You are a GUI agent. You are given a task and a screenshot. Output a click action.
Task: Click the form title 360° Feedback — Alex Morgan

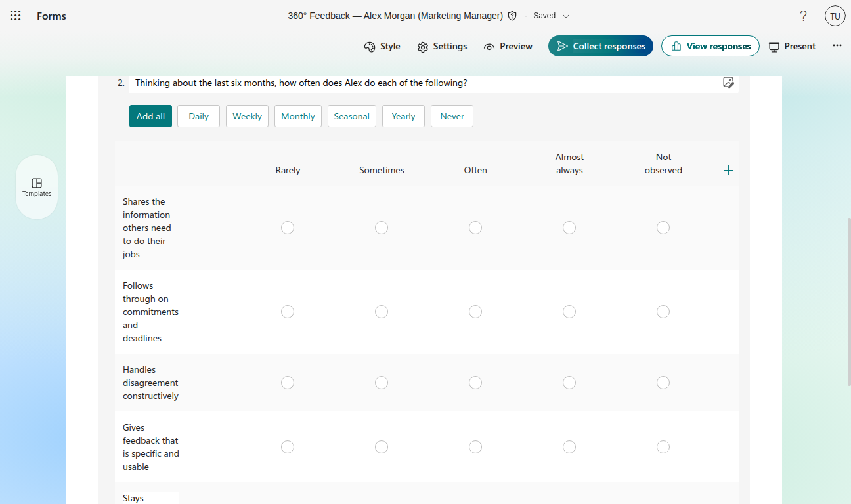395,16
